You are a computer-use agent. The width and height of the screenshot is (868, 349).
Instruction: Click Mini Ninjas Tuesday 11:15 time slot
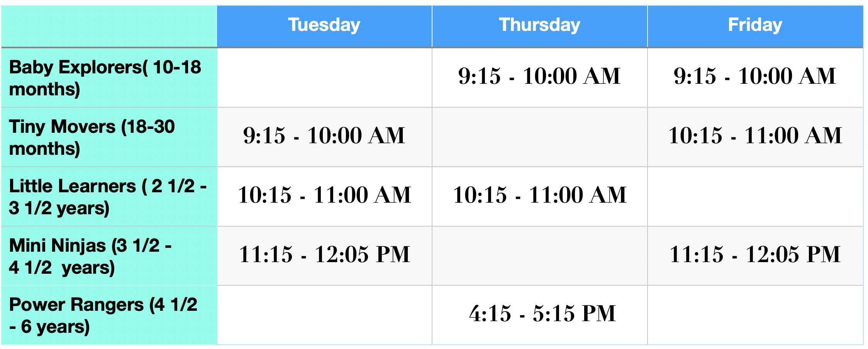(x=324, y=254)
